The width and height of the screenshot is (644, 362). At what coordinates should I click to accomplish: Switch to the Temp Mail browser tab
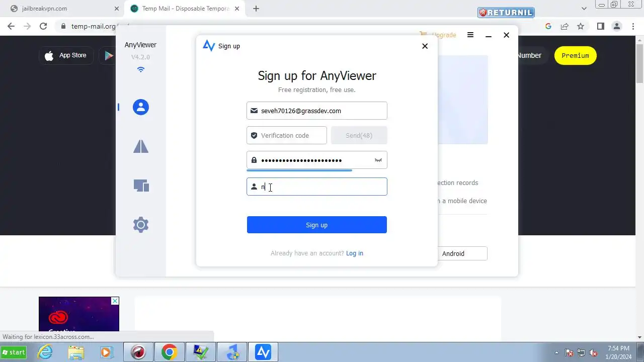186,9
